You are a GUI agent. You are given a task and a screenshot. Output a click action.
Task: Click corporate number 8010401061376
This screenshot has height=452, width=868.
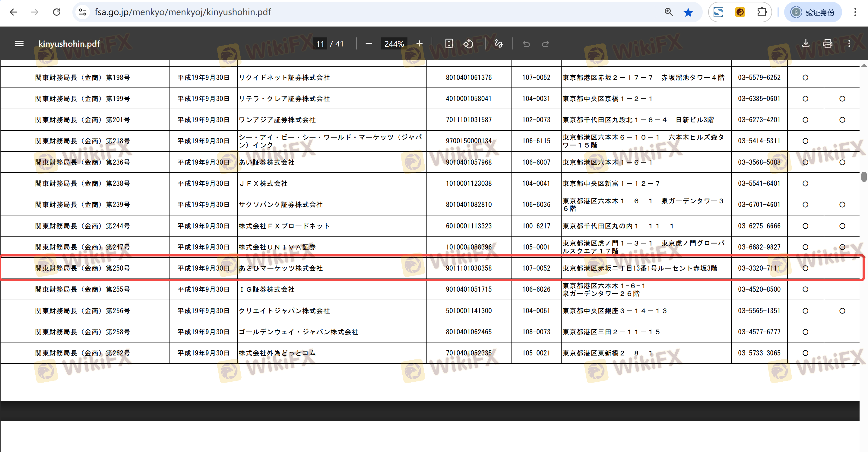(469, 78)
